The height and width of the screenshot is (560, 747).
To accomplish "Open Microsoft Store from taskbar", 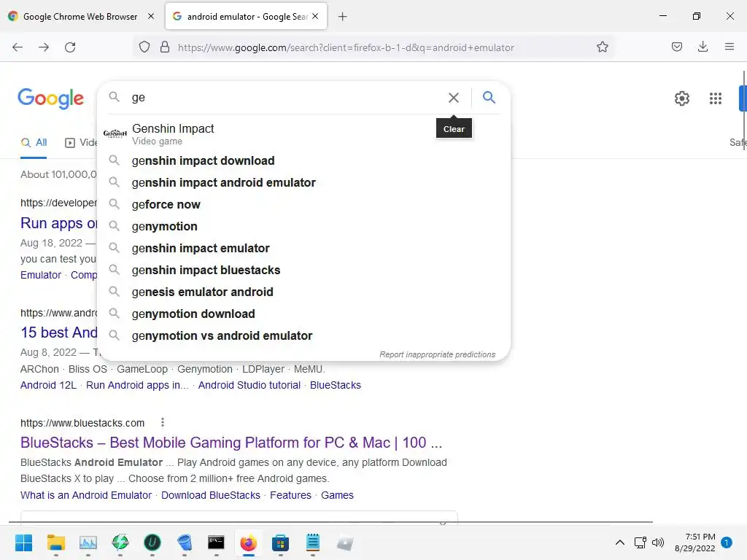I will (281, 542).
